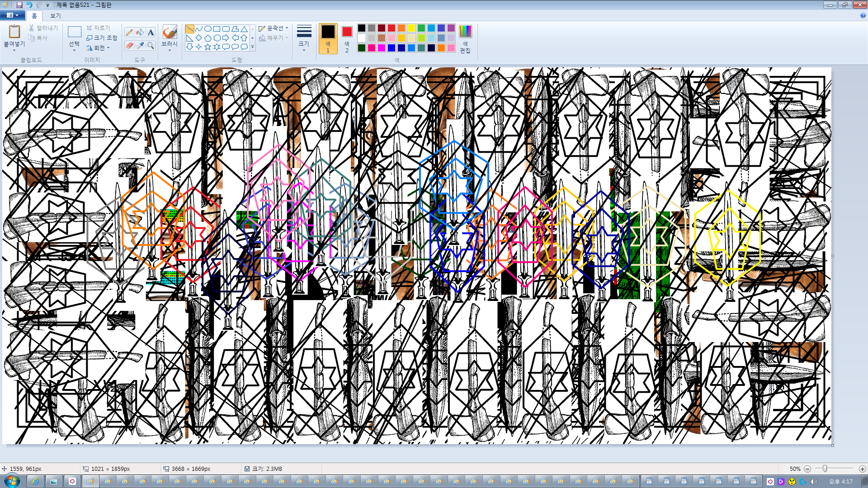The height and width of the screenshot is (488, 868).
Task: Open the blue Paint application menu button
Action: tap(12, 15)
